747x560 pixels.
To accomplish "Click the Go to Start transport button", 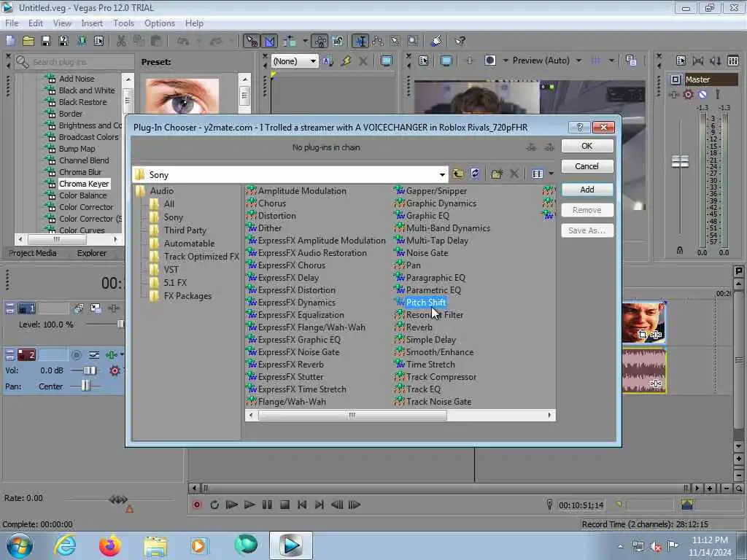I will coord(302,505).
